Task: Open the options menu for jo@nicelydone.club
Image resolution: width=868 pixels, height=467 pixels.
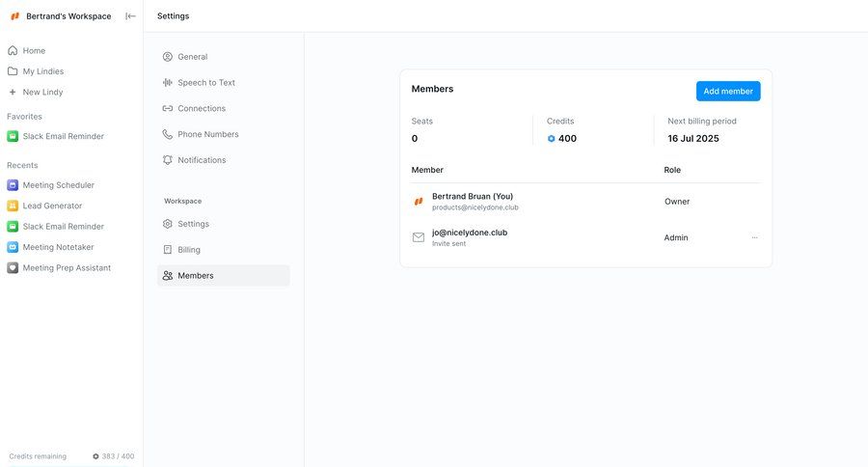Action: [754, 237]
